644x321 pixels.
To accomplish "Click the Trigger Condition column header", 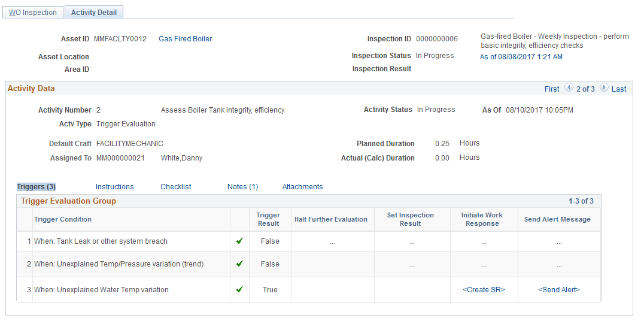I will [x=63, y=219].
